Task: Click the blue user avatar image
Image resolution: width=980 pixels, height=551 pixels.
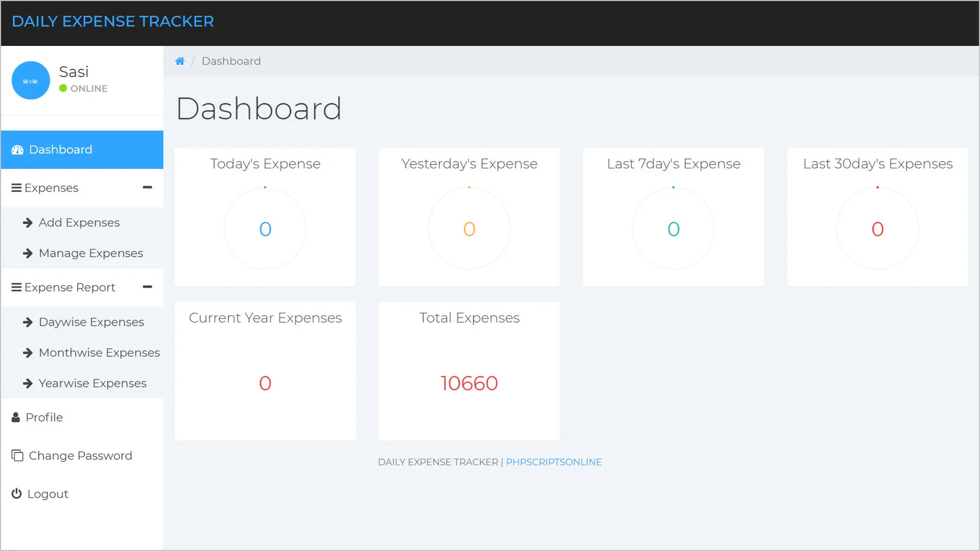Action: (31, 80)
